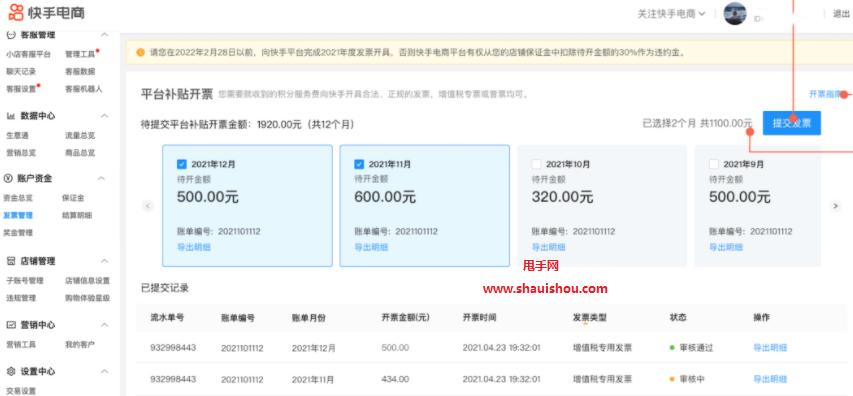
Task: Open 管理工具 in sidebar
Action: pos(80,54)
